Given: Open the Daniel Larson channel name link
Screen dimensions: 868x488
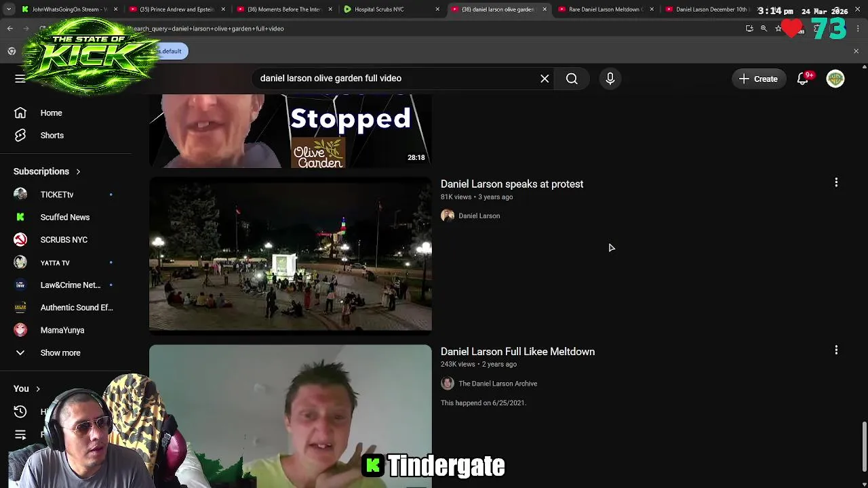Looking at the screenshot, I should point(479,216).
